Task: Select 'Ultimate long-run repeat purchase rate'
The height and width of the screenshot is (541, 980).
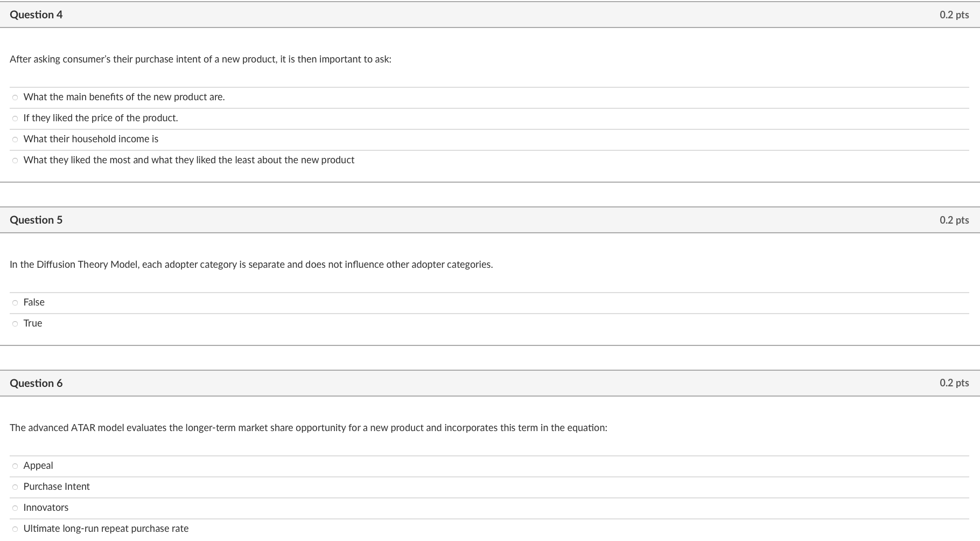Action: coord(15,529)
